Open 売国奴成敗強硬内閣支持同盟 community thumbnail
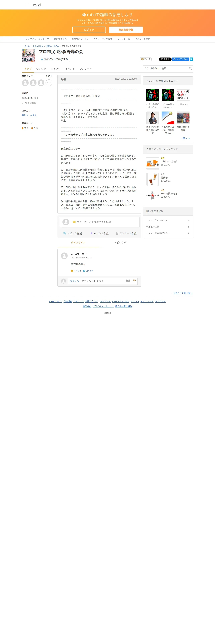 (x=153, y=118)
